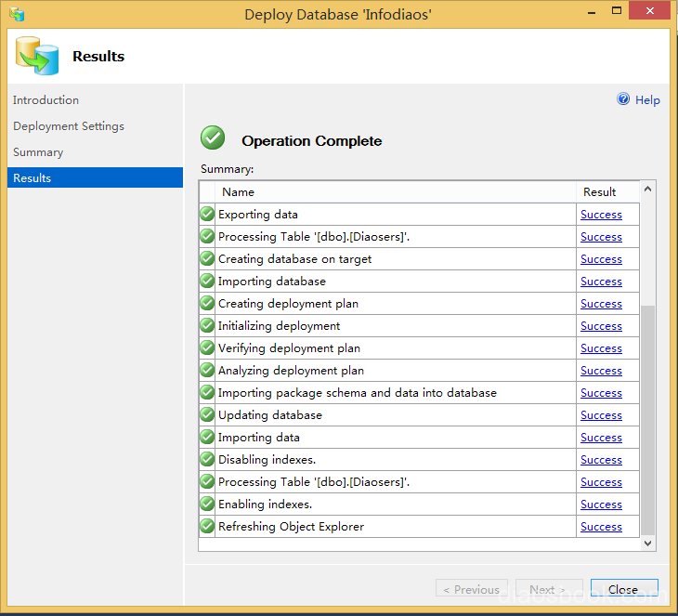Click the scroll up arrow of the summary list
The height and width of the screenshot is (616, 678).
[647, 190]
